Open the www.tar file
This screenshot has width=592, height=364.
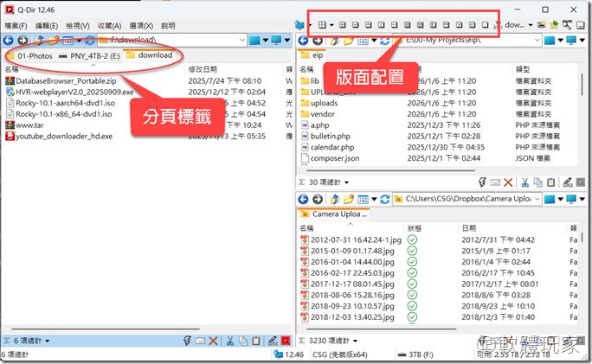pyautogui.click(x=30, y=125)
